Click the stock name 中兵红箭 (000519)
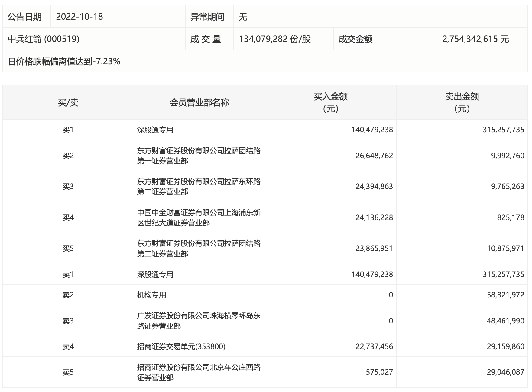Screen dimensions: 532x392 click(x=44, y=39)
